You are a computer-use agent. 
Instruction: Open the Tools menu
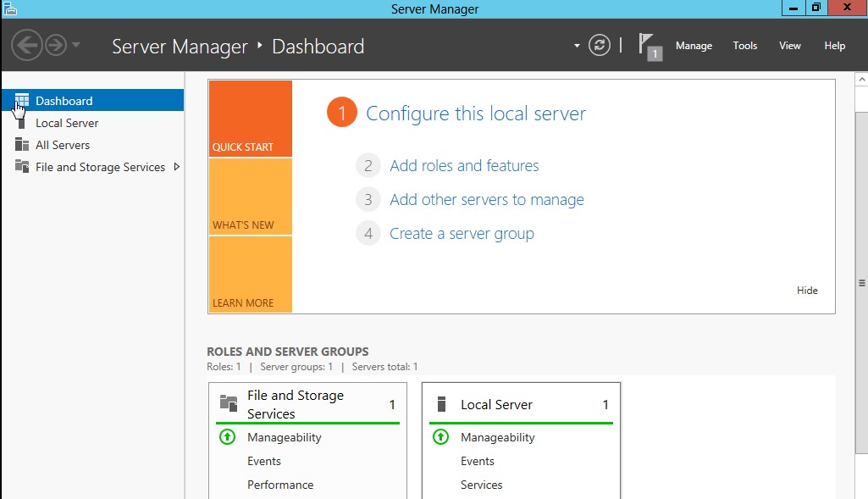tap(745, 46)
